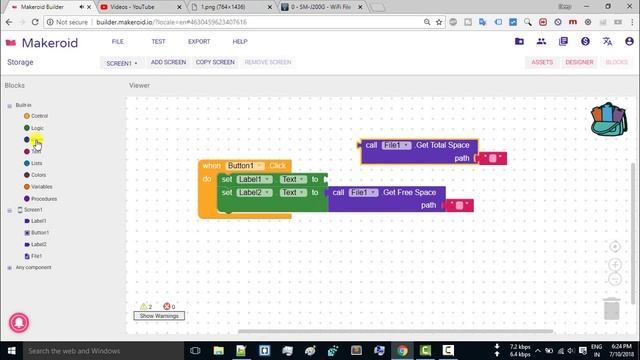The height and width of the screenshot is (360, 640).
Task: Open Chrome on the taskbar
Action: point(402,351)
